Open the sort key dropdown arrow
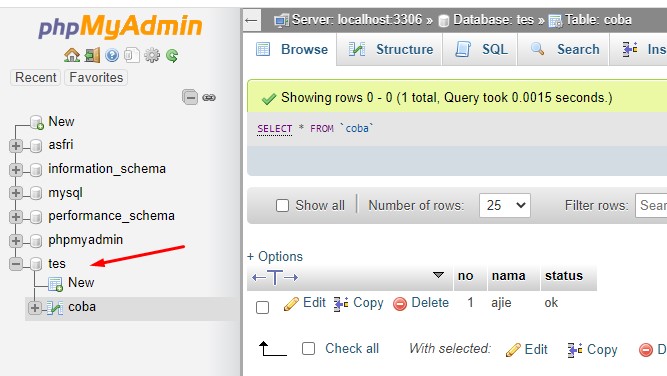The image size is (667, 376). 438,275
